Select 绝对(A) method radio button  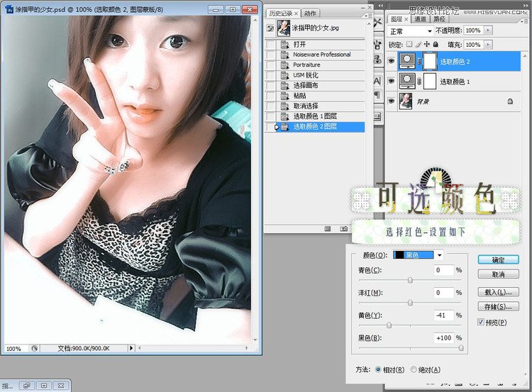[414, 369]
